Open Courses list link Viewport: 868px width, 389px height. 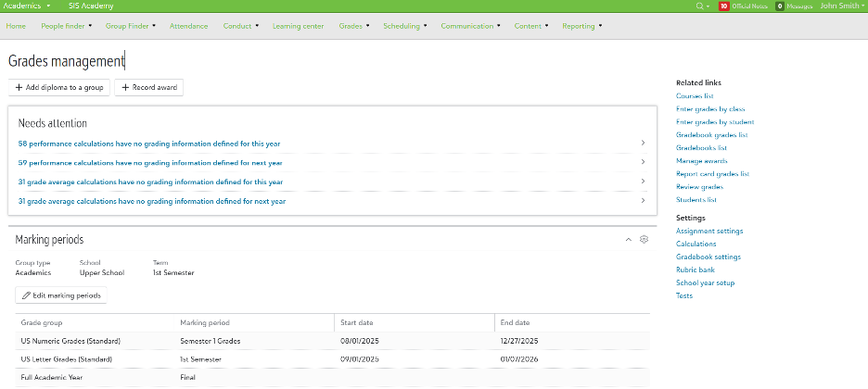pyautogui.click(x=695, y=96)
